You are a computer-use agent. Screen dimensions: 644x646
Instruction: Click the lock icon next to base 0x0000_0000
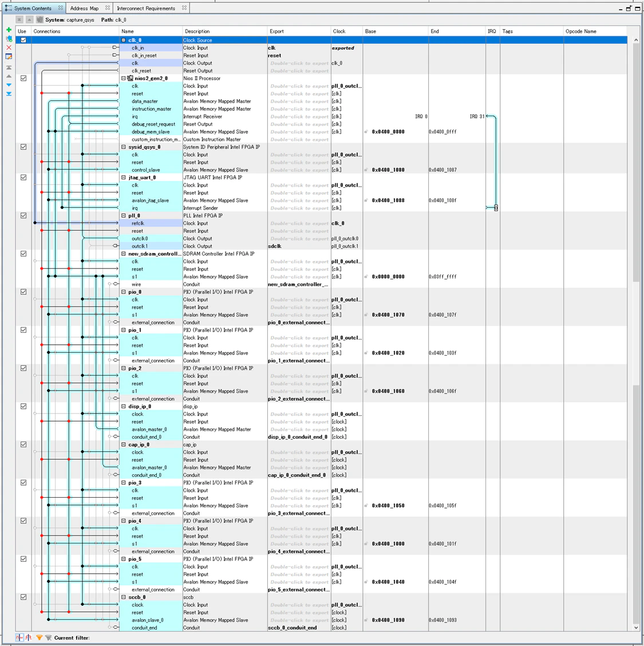(366, 277)
